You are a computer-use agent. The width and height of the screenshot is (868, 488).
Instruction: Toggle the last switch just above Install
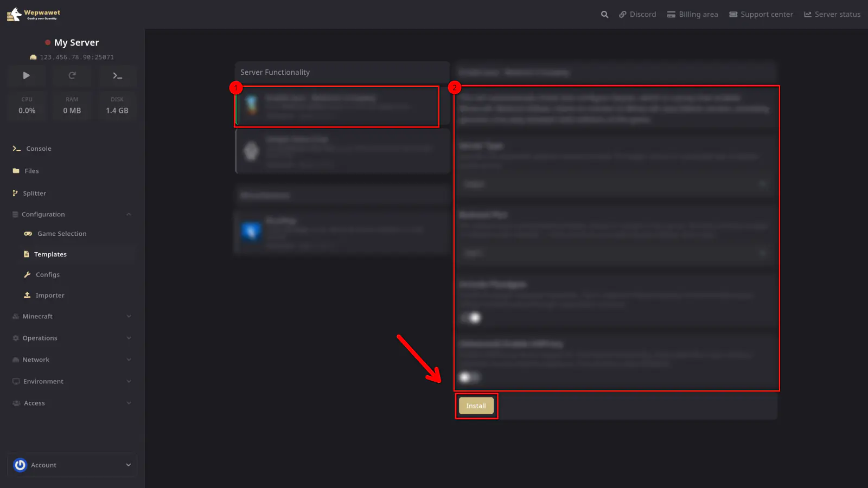469,377
